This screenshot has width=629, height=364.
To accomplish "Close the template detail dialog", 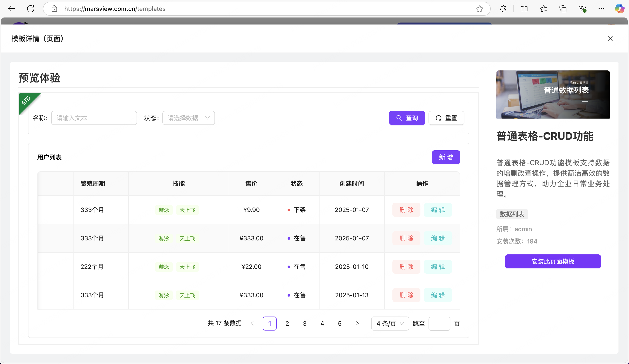I will tap(610, 38).
